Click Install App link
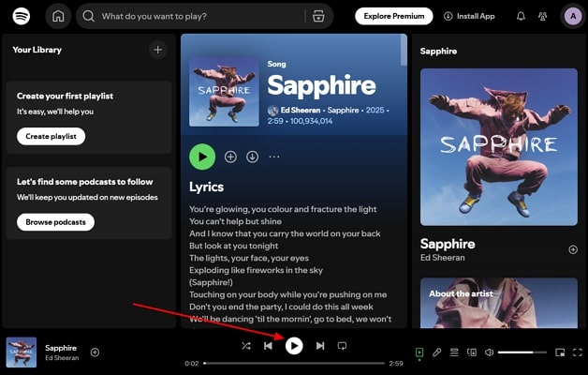 tap(469, 16)
